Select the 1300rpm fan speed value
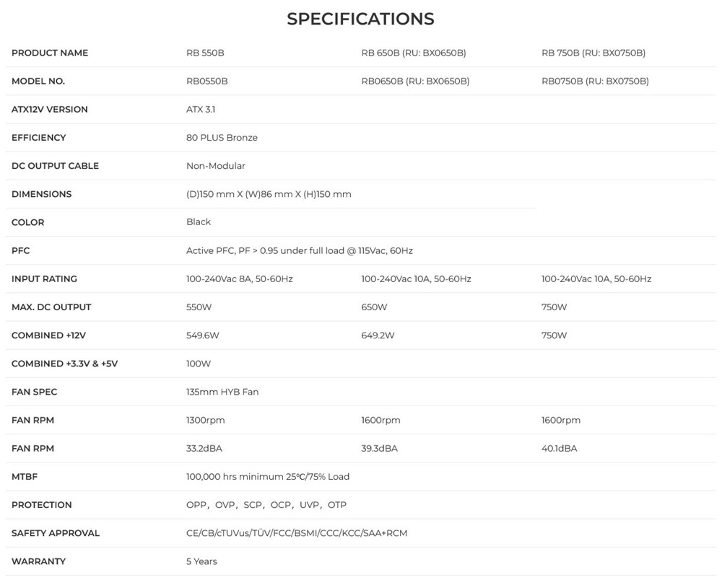 (206, 420)
